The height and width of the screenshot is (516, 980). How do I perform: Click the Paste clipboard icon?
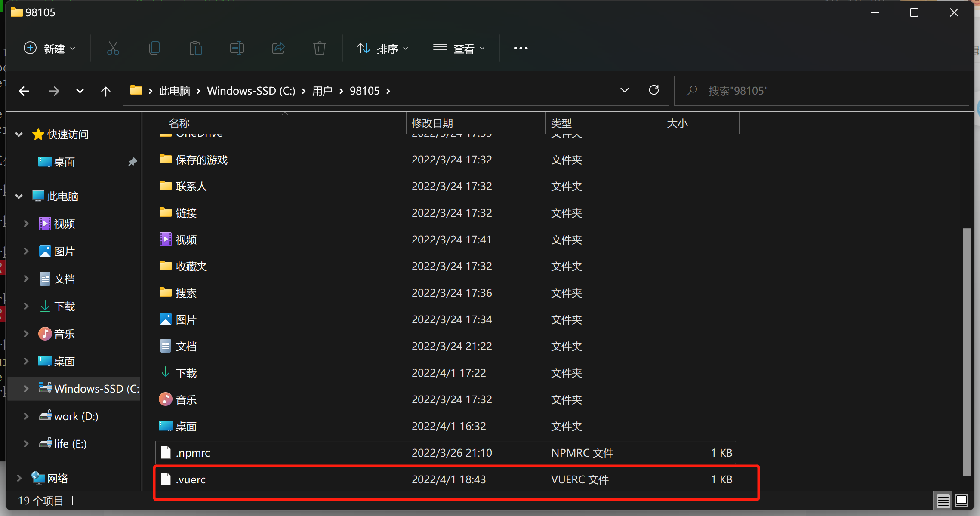click(195, 49)
